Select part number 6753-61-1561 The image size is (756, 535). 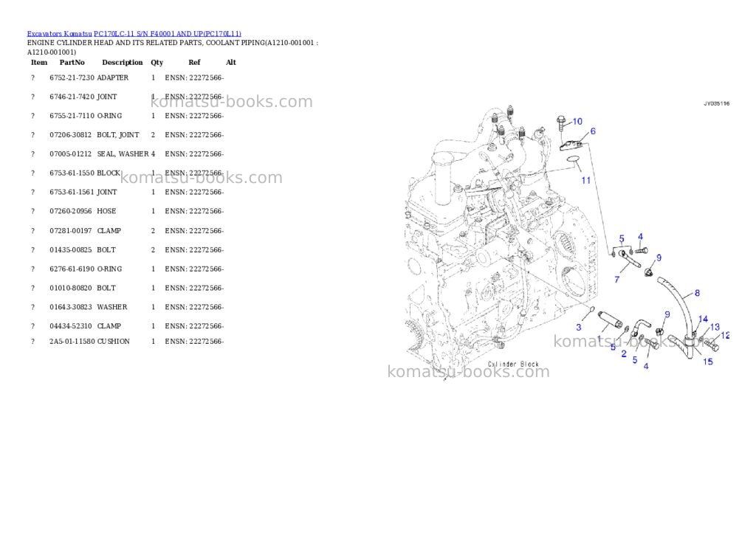click(x=72, y=193)
